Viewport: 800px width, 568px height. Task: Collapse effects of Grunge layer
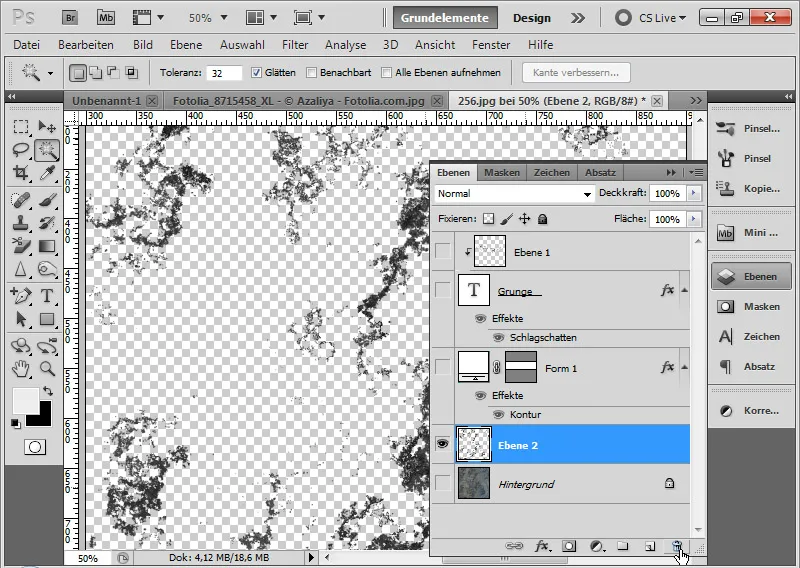(x=685, y=290)
